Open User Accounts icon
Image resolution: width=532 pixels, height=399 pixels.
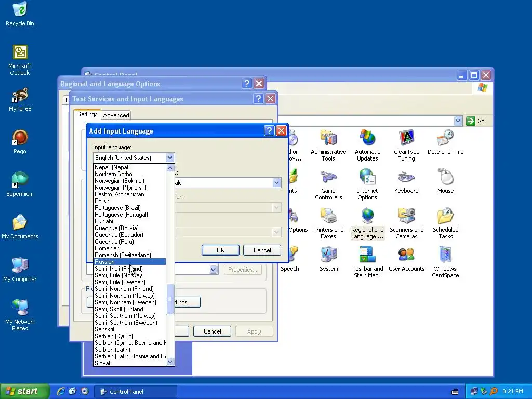coord(406,259)
